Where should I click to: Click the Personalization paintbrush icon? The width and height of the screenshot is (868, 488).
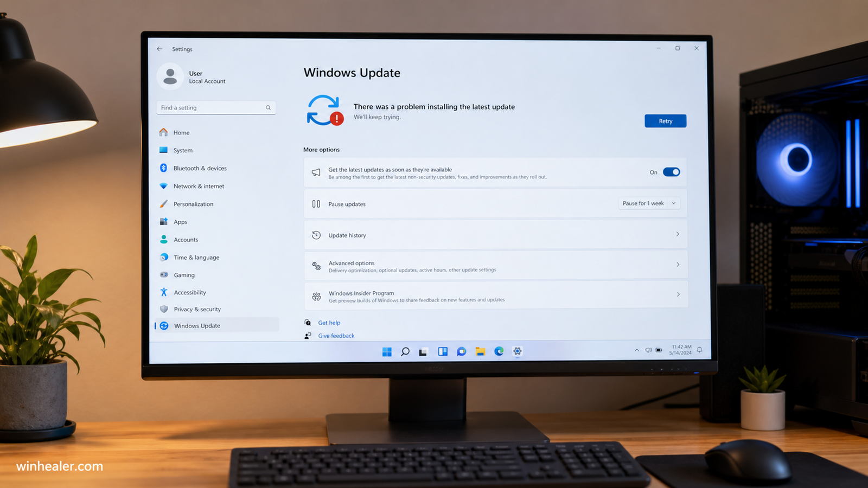(x=163, y=204)
